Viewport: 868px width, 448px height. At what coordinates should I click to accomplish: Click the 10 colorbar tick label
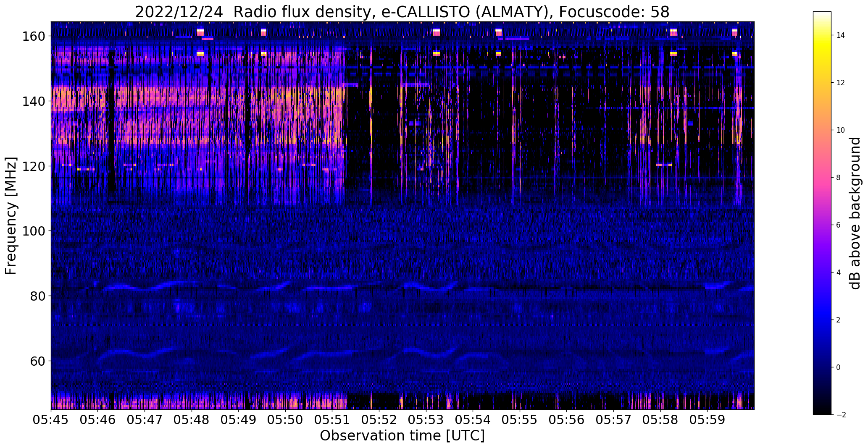(x=841, y=130)
